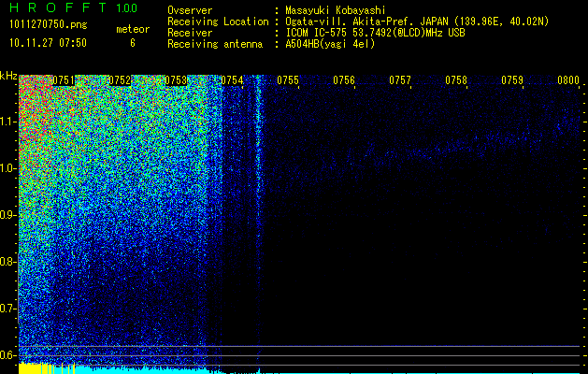Image resolution: width=588 pixels, height=374 pixels.
Task: Click observer name Masayuki Kobayashi
Action: tap(336, 10)
